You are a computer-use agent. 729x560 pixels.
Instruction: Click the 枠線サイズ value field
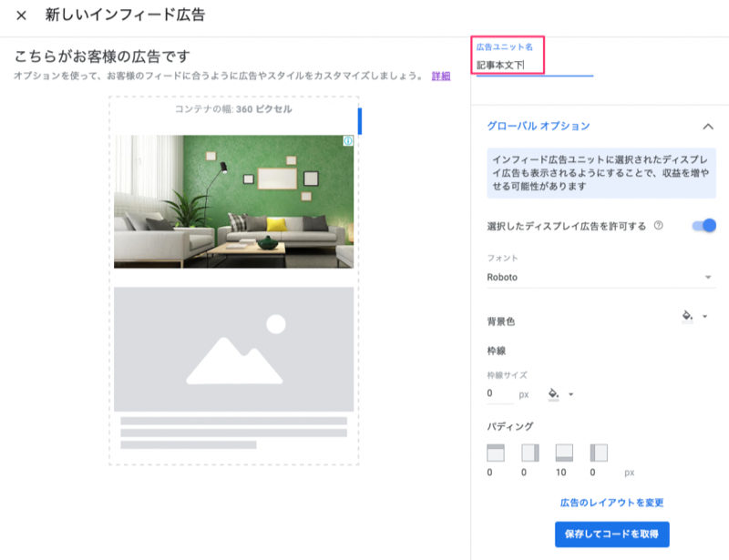499,393
